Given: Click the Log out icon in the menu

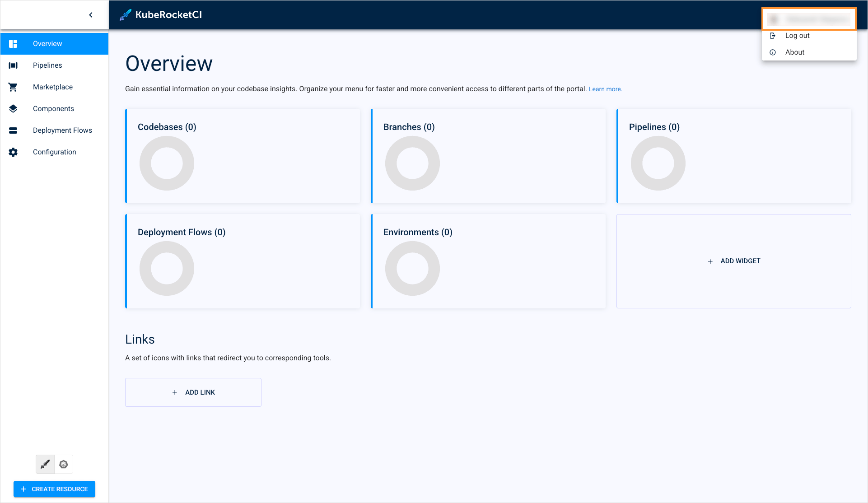Looking at the screenshot, I should coord(773,36).
